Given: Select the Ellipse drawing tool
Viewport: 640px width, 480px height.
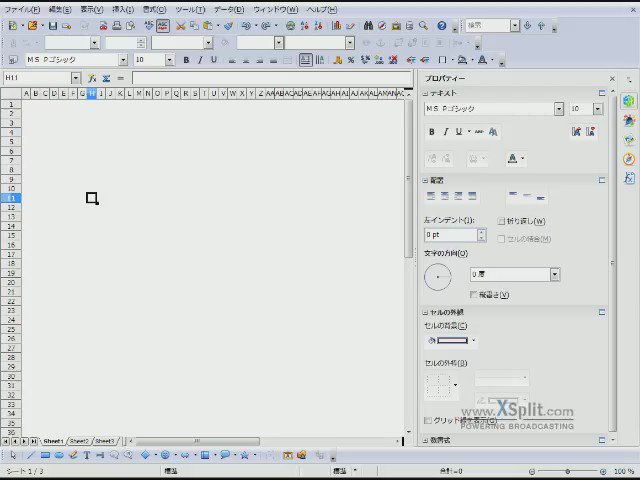Looking at the screenshot, I should point(59,455).
